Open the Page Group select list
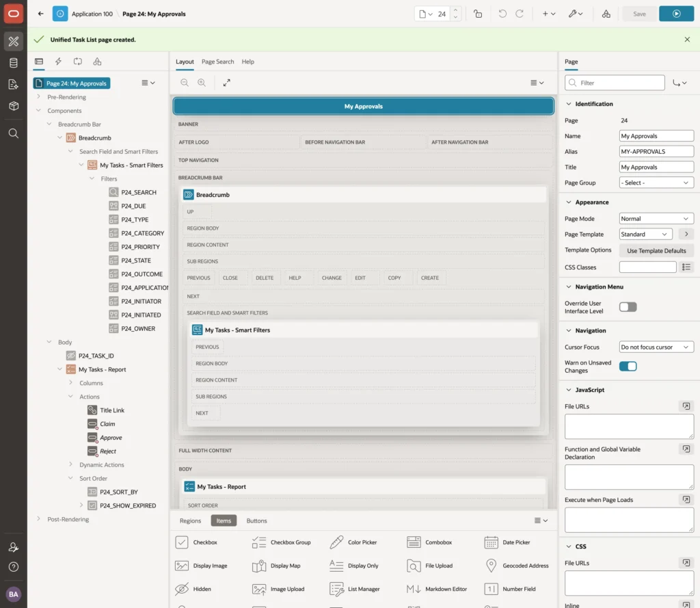This screenshot has height=608, width=700. point(656,183)
